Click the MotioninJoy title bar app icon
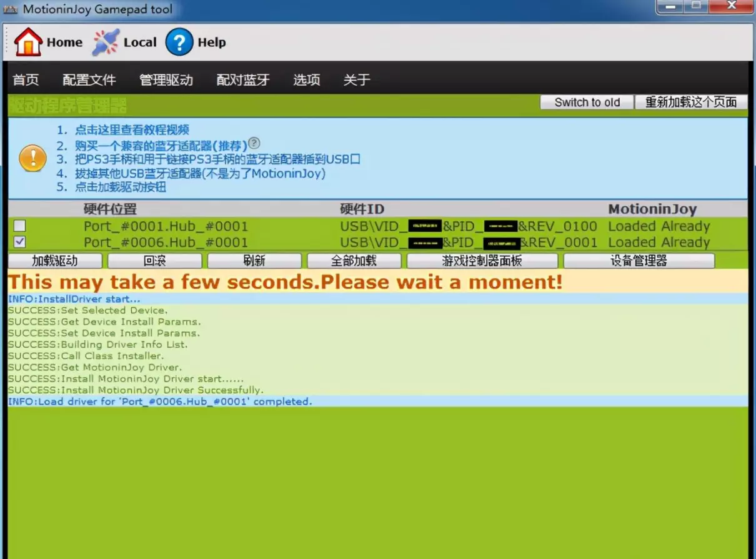Screen dimensions: 756x559 point(11,10)
